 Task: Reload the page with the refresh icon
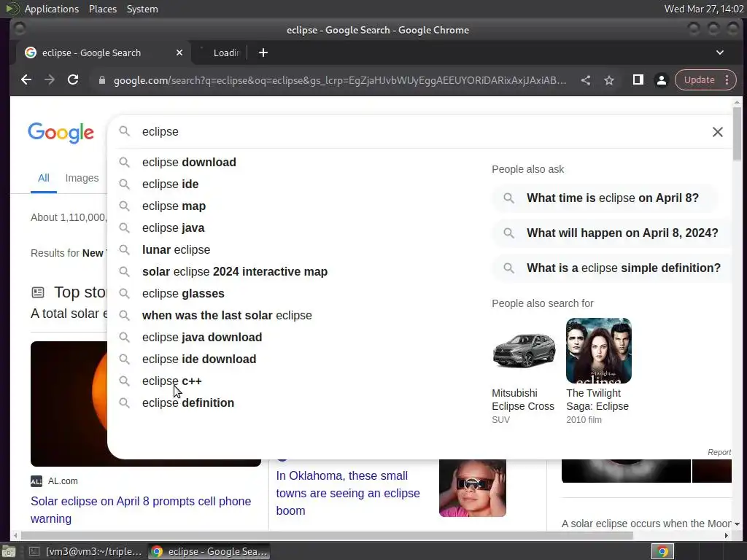73,80
